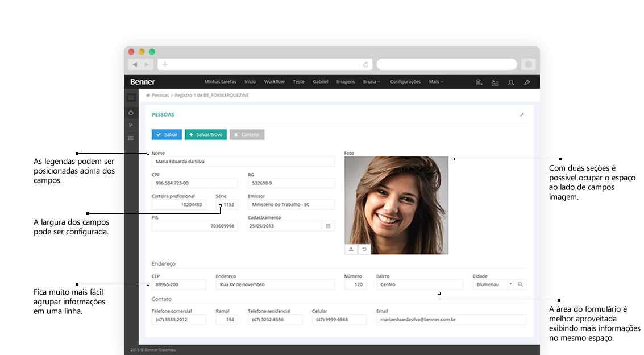Open the user profile icon in navbar
Screen dimensions: 644x355
pos(511,82)
